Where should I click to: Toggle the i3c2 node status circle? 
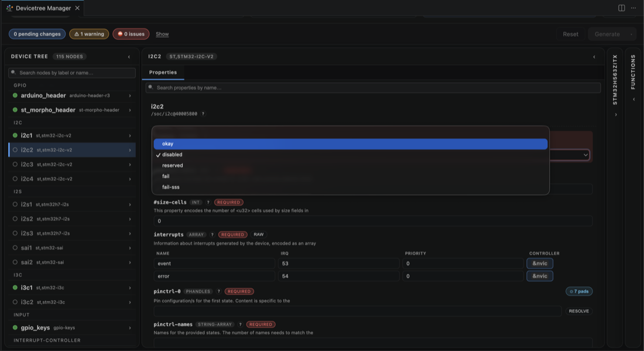[15, 302]
